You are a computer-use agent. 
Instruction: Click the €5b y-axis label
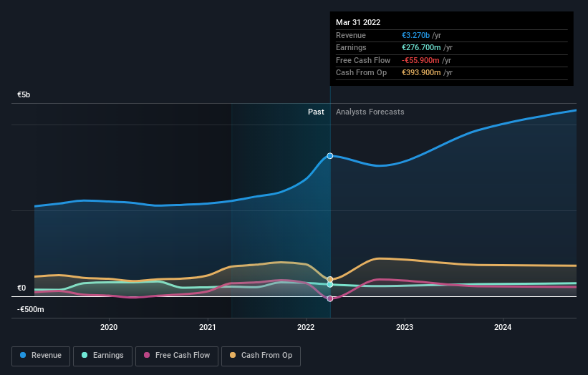(24, 94)
